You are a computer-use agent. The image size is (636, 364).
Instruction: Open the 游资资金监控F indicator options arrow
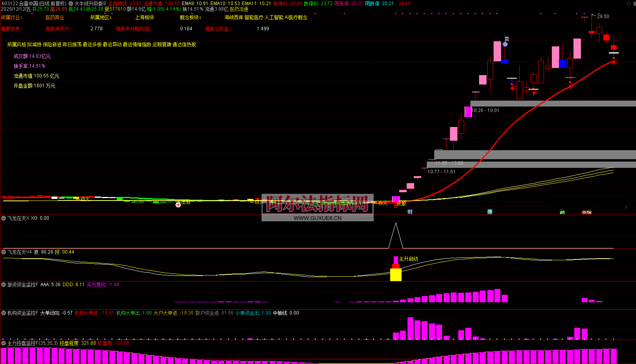point(4,285)
